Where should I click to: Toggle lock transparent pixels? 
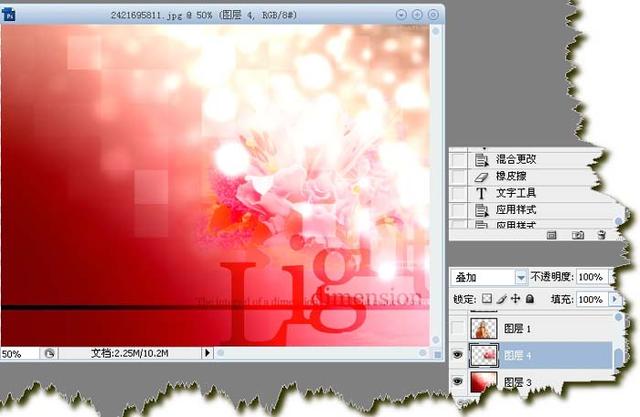click(487, 299)
